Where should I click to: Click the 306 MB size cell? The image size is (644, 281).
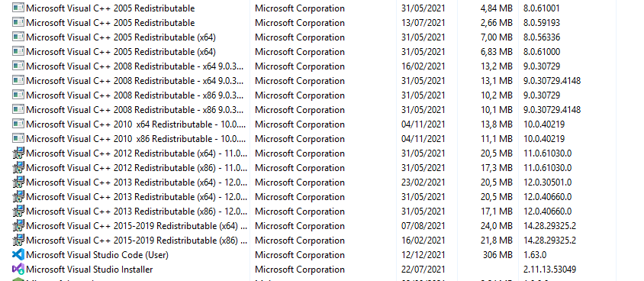(x=497, y=255)
